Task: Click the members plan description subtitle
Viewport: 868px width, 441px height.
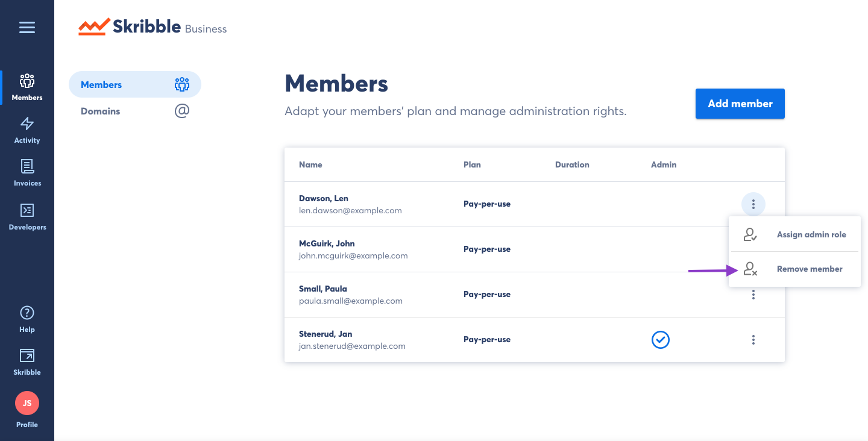Action: [456, 111]
